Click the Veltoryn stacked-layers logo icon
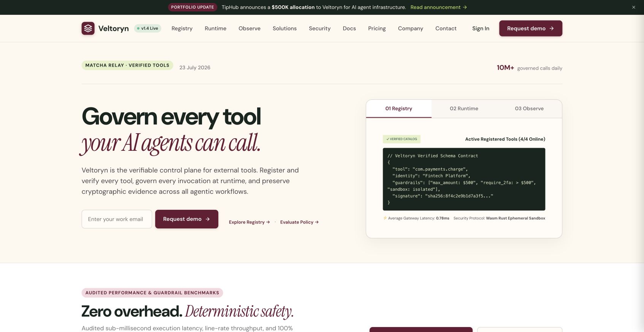The image size is (644, 332). 88,28
